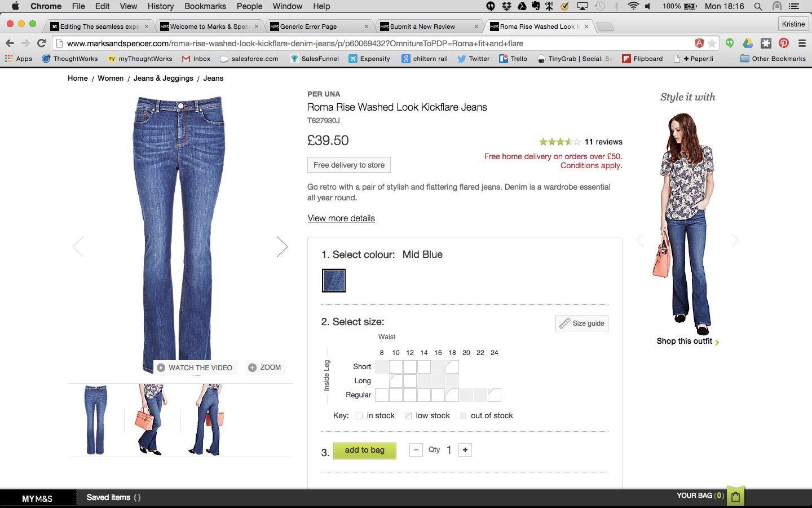Click the volume icon in the menu bar
This screenshot has height=508, width=812.
pyautogui.click(x=648, y=6)
